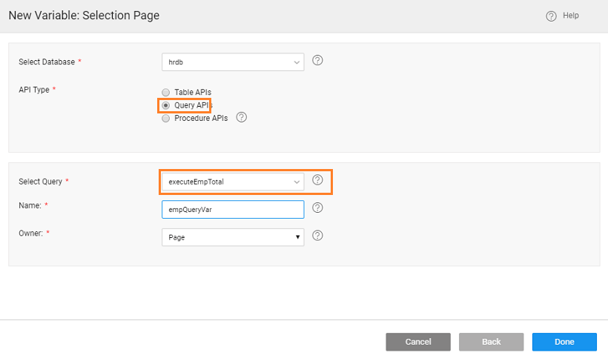This screenshot has width=608, height=364.
Task: Open help tooltip for Select Query field
Action: click(317, 180)
